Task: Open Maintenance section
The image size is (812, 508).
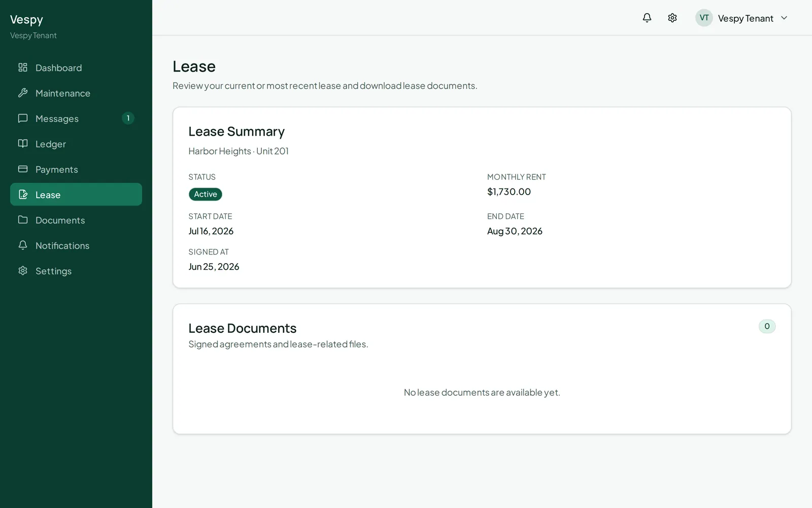Action: pyautogui.click(x=76, y=93)
